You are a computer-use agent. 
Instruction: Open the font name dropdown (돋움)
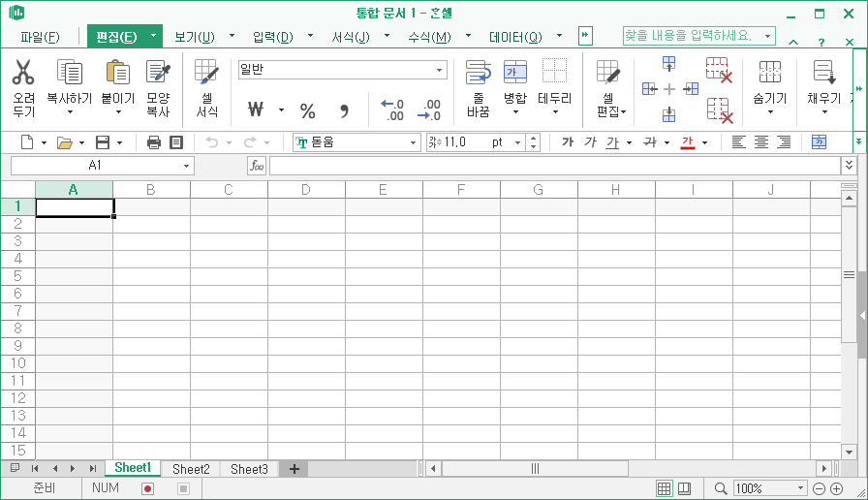pos(413,142)
